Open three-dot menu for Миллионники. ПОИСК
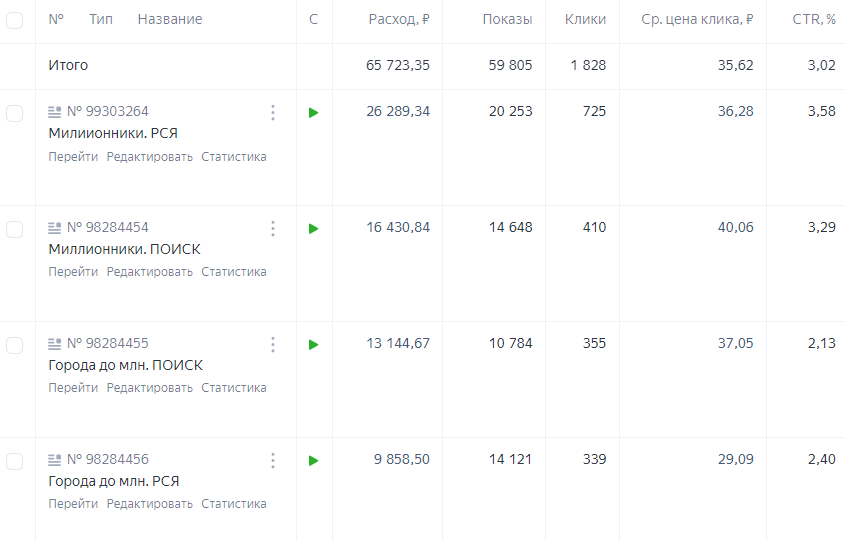 pyautogui.click(x=273, y=229)
